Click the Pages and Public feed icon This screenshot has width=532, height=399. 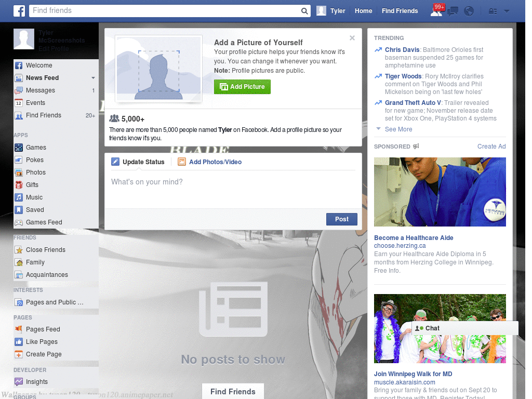pos(19,302)
